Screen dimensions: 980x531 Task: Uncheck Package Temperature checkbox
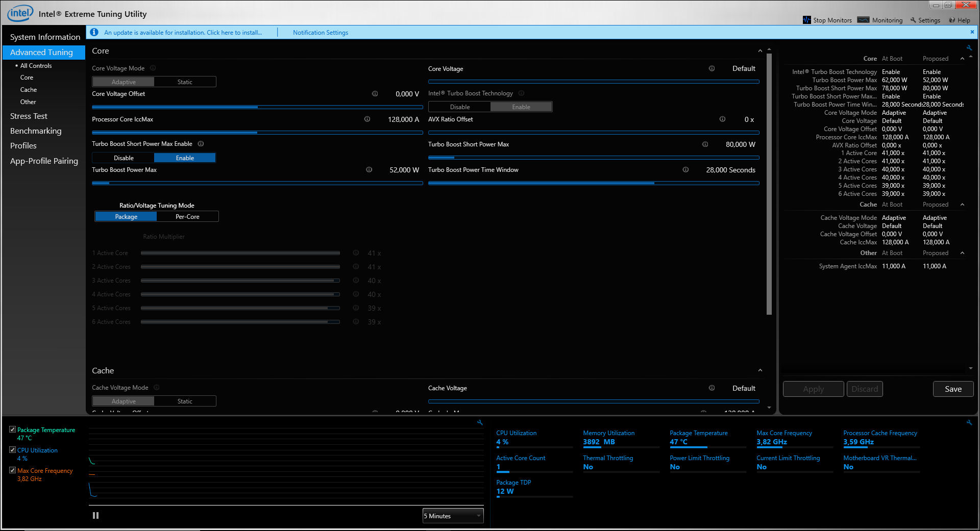pyautogui.click(x=13, y=429)
